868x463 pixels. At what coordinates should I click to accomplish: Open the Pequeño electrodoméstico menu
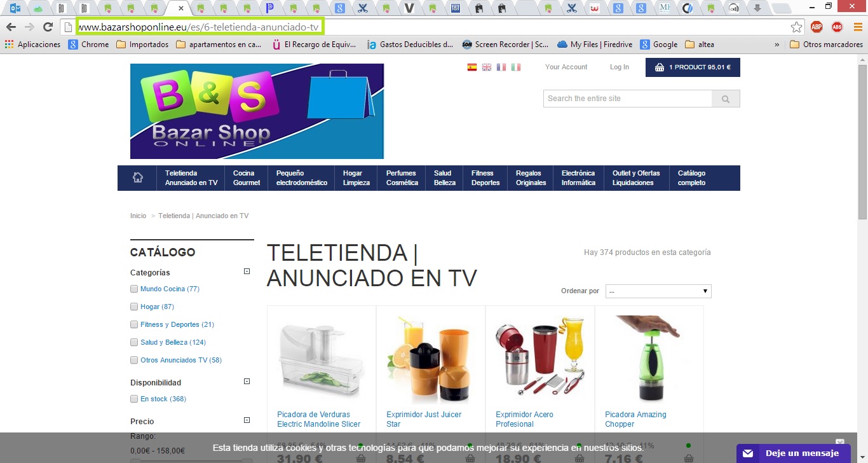(302, 177)
